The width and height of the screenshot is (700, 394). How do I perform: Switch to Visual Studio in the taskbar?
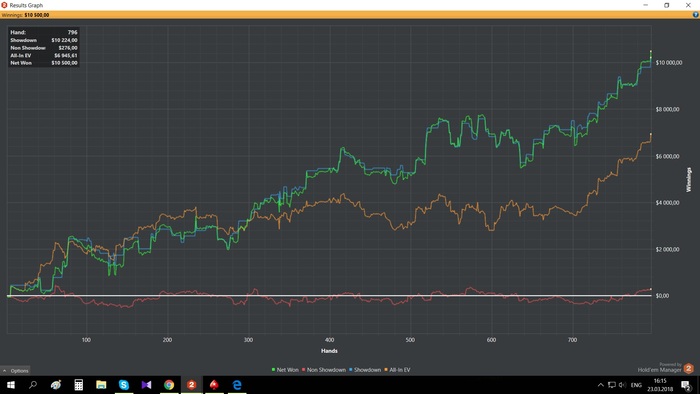coord(146,385)
